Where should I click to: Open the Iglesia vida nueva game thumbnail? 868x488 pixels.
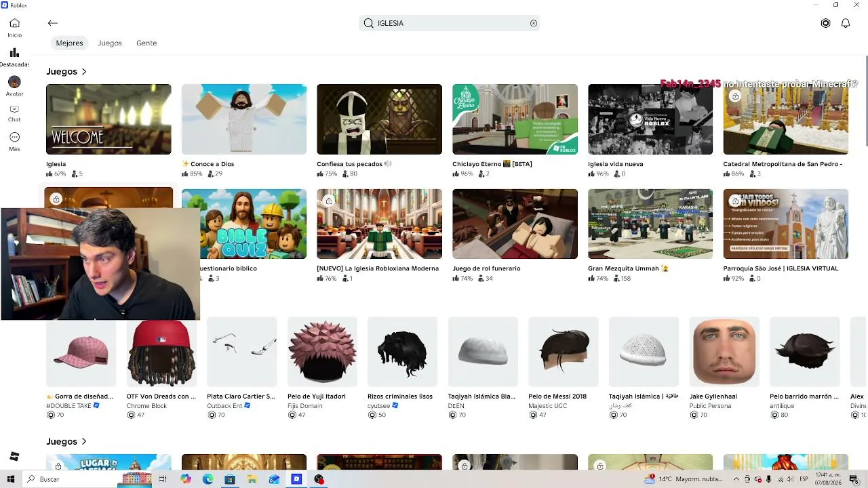[x=650, y=119]
